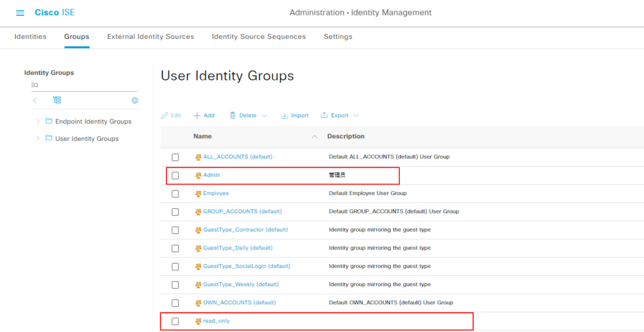Click the User Identity Groups folder icon
644x332 pixels.
pos(49,138)
